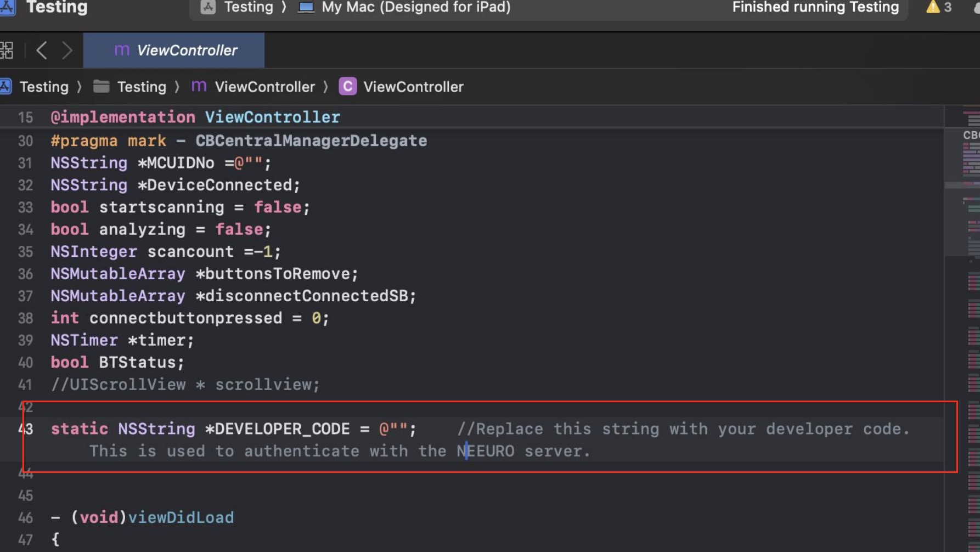This screenshot has height=552, width=980.
Task: Click the Testing folder icon in jump bar
Action: pyautogui.click(x=100, y=86)
